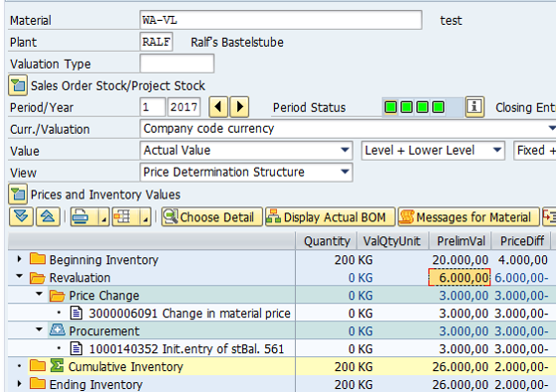556x392 pixels.
Task: Collapse the Sales Order Stock/Project Stock section icon
Action: [18, 85]
